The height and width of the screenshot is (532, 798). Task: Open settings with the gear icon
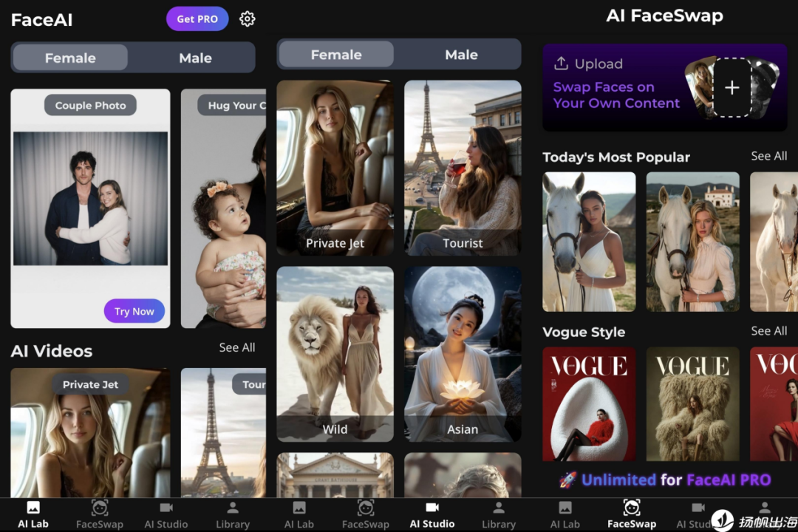[x=248, y=19]
